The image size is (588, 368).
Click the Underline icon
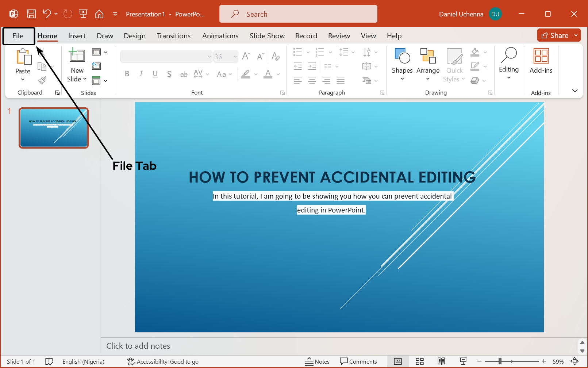155,74
